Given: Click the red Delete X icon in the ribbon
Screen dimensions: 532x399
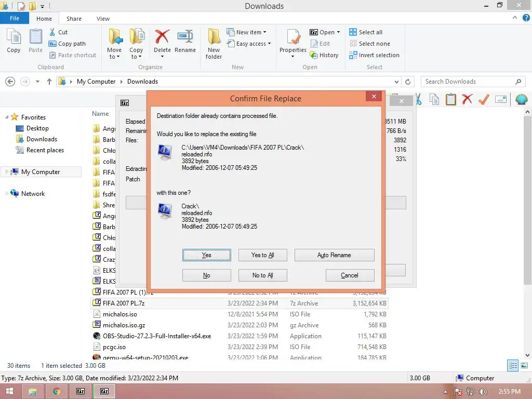Looking at the screenshot, I should click(x=162, y=37).
